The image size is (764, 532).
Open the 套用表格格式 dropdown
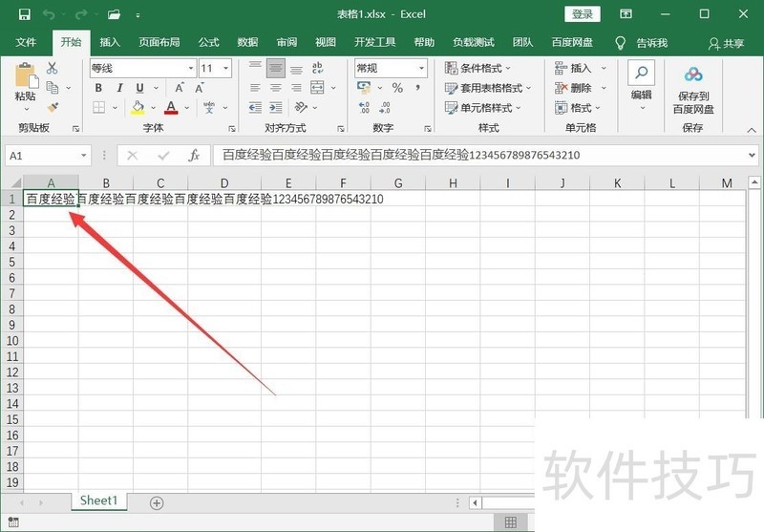(488, 88)
